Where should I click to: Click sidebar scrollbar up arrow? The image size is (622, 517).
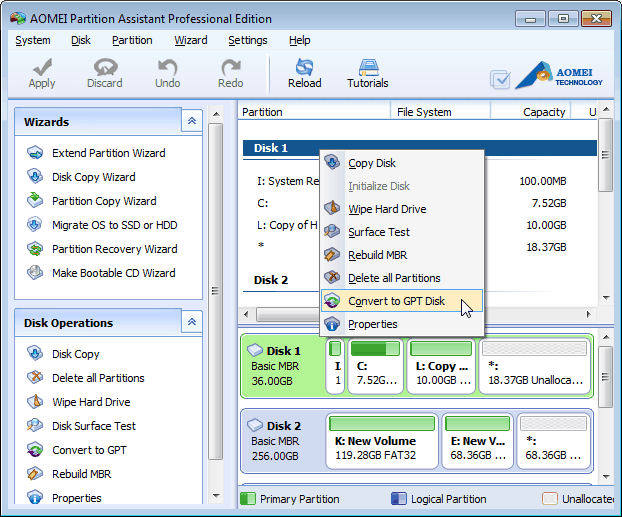216,114
